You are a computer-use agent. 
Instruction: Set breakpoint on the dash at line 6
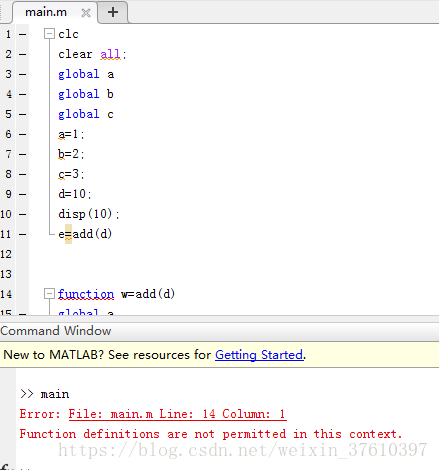(x=22, y=134)
